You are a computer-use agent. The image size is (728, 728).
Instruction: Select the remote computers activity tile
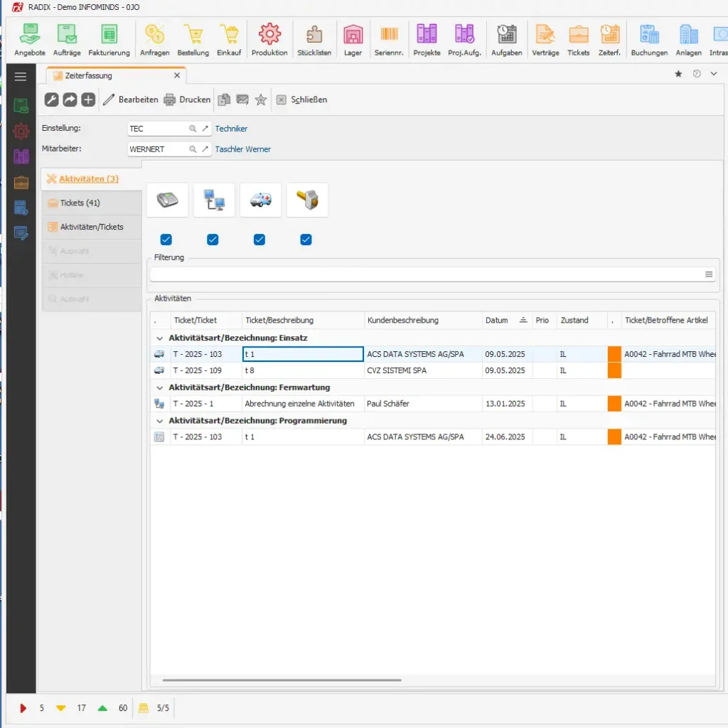[214, 200]
